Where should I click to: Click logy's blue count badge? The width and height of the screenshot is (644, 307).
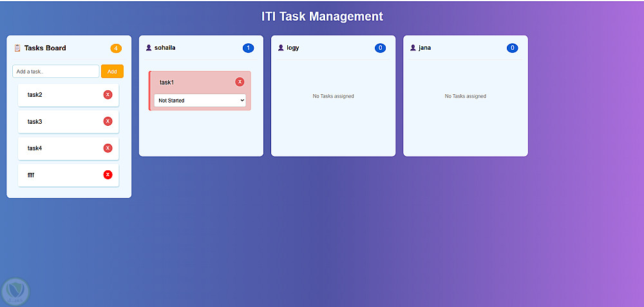point(381,48)
